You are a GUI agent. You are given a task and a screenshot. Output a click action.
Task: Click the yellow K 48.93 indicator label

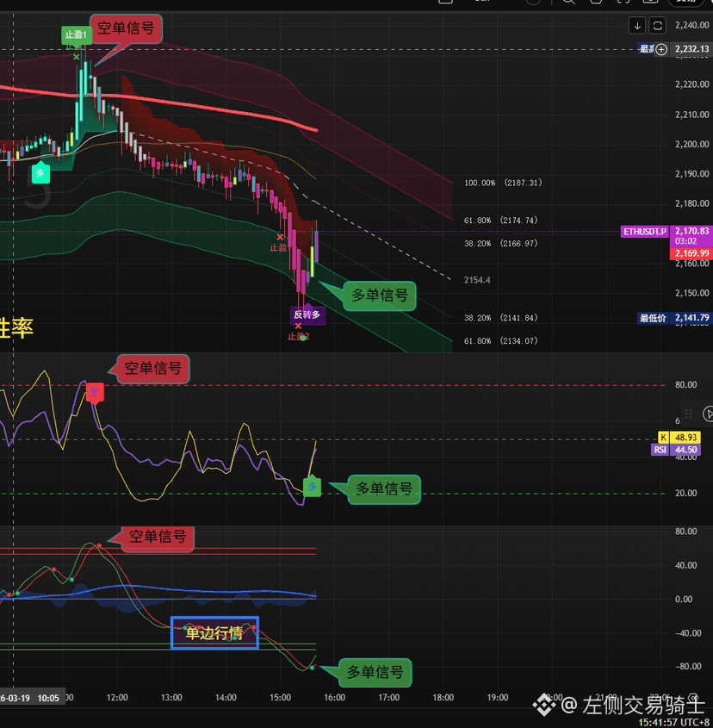tap(679, 438)
